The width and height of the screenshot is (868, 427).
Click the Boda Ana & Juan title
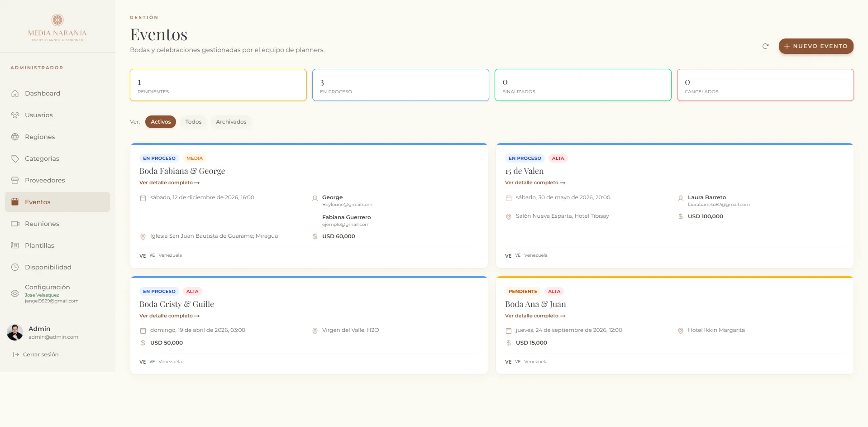pyautogui.click(x=535, y=304)
